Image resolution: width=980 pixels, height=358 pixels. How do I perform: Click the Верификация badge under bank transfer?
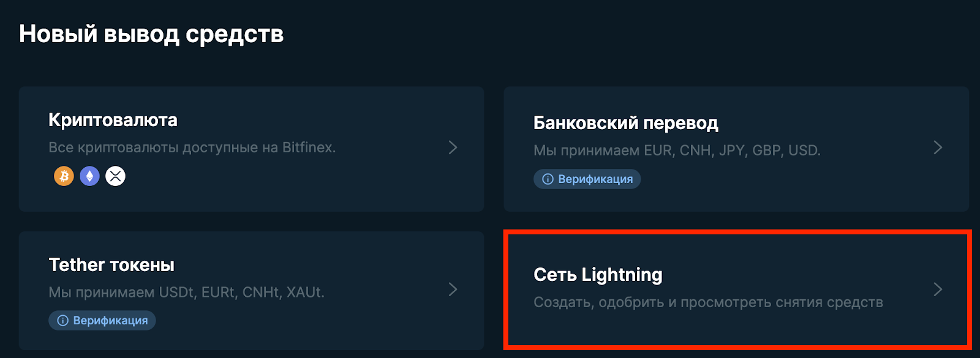coord(587,179)
